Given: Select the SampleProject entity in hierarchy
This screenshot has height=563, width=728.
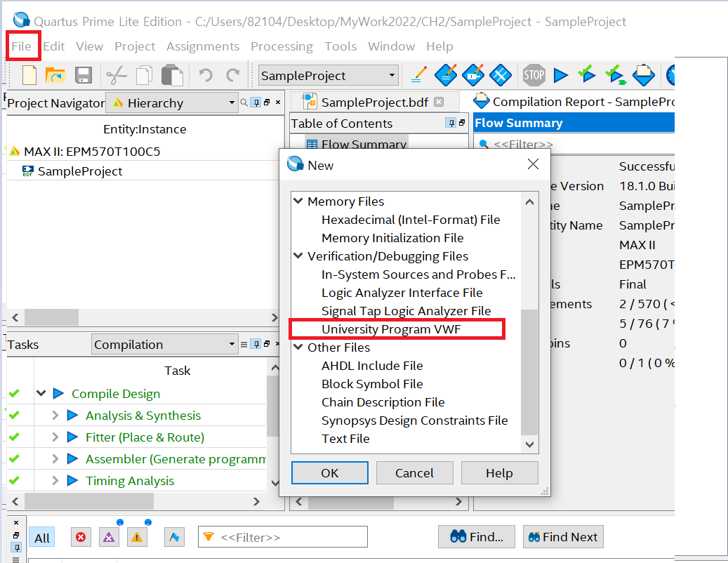Looking at the screenshot, I should [x=80, y=171].
